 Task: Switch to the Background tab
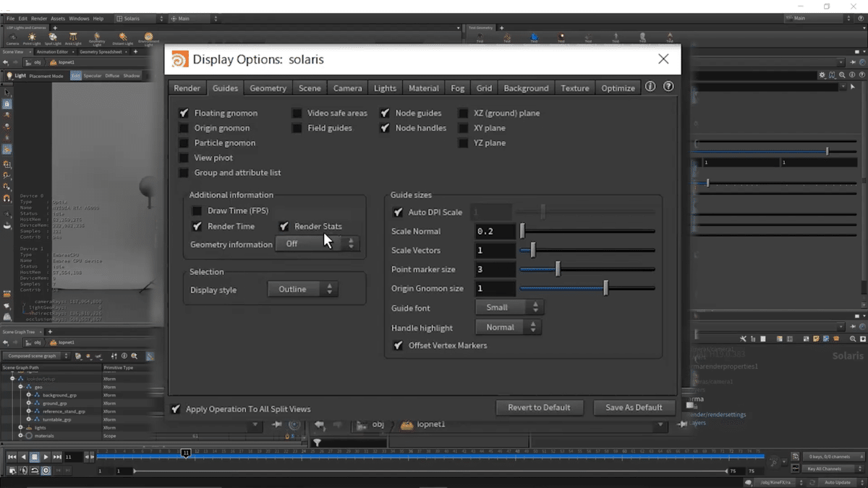pyautogui.click(x=526, y=88)
